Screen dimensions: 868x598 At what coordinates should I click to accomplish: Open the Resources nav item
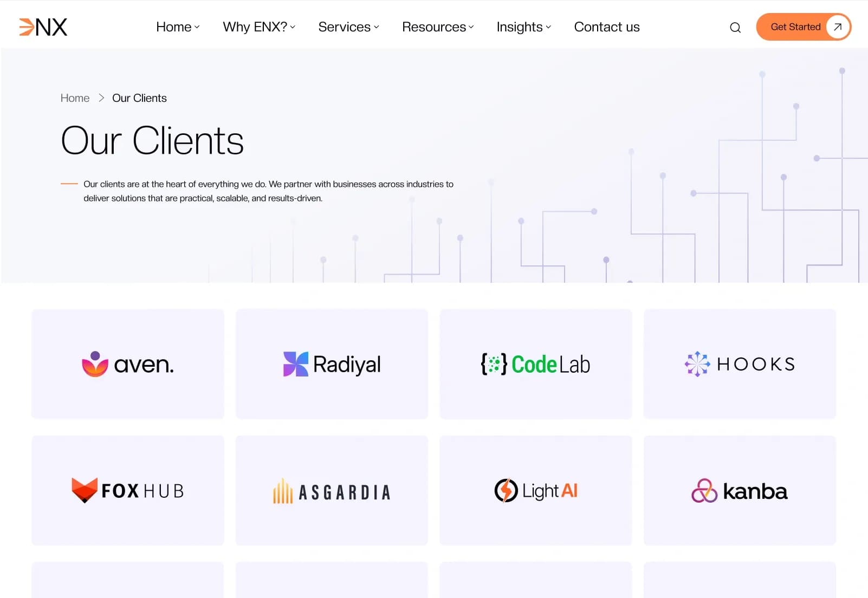434,27
